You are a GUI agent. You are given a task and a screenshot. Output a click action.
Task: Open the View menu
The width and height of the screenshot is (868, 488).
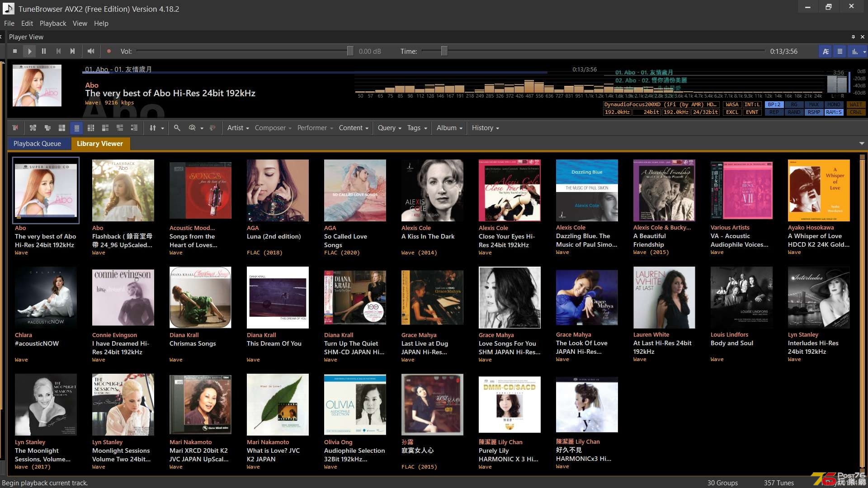pos(80,23)
